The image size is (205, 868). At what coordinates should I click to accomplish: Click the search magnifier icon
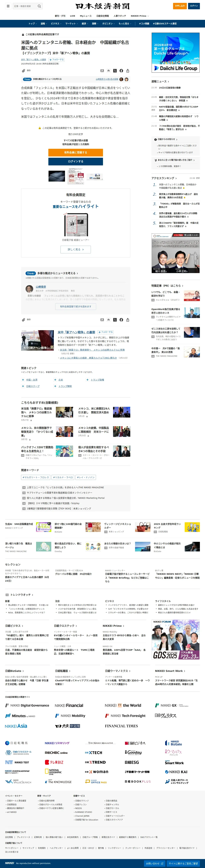point(39,6)
